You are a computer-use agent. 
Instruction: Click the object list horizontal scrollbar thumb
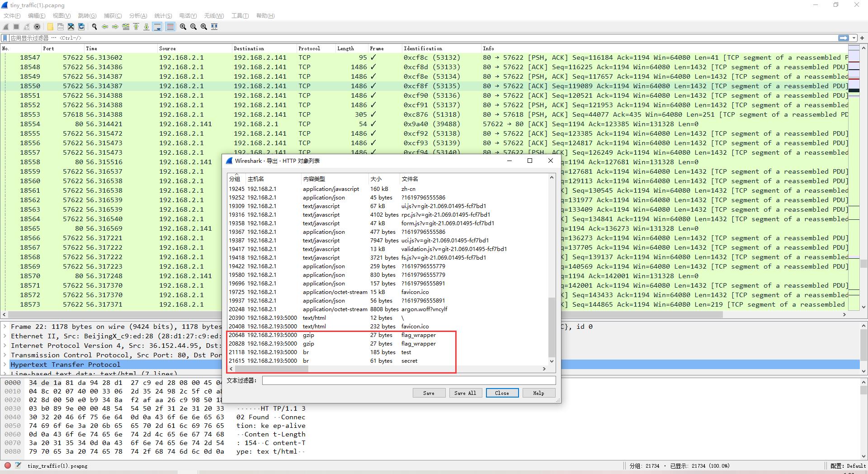click(x=271, y=369)
